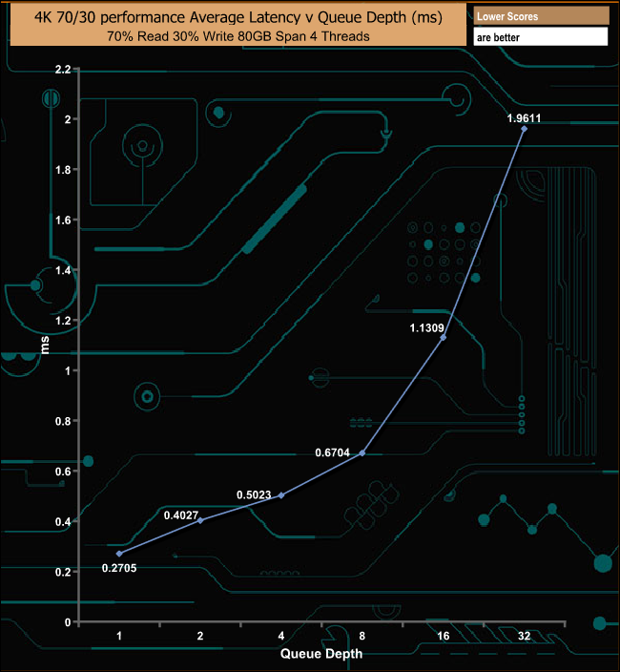620x672 pixels.
Task: Click the 'are better' legend box
Action: 541,37
